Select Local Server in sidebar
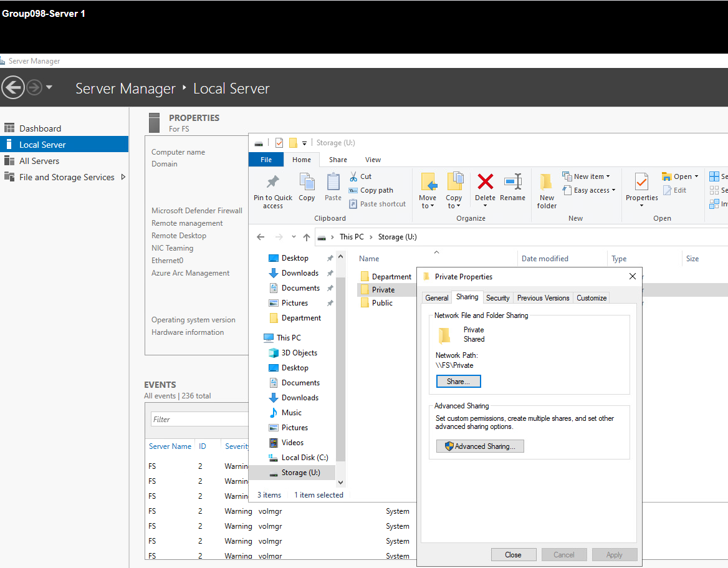This screenshot has width=728, height=568. 64,145
